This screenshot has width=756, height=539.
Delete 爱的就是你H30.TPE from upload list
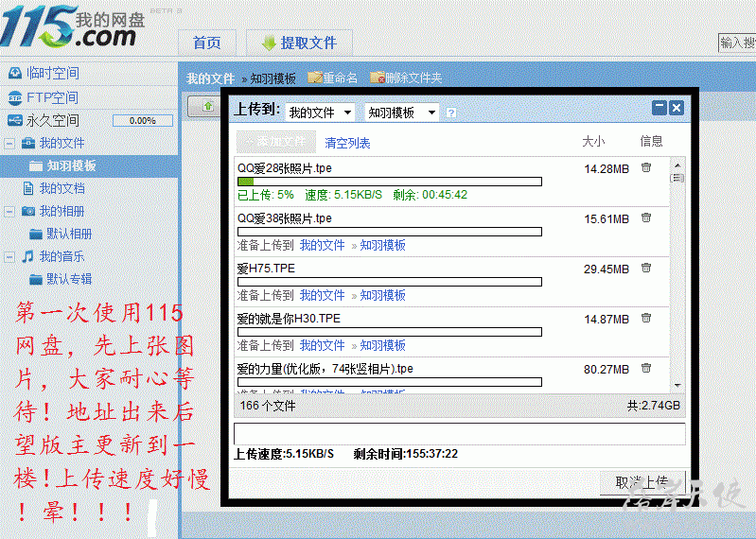tap(646, 318)
